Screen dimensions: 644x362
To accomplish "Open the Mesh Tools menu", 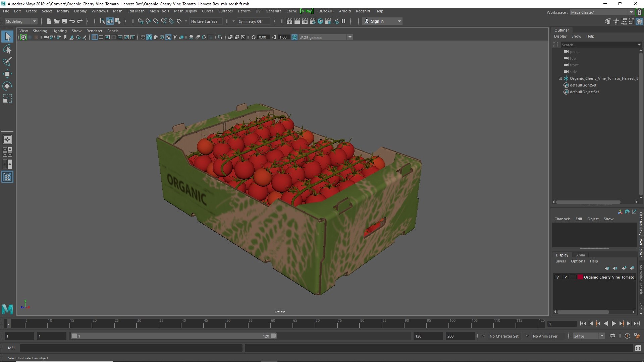I will click(x=159, y=11).
